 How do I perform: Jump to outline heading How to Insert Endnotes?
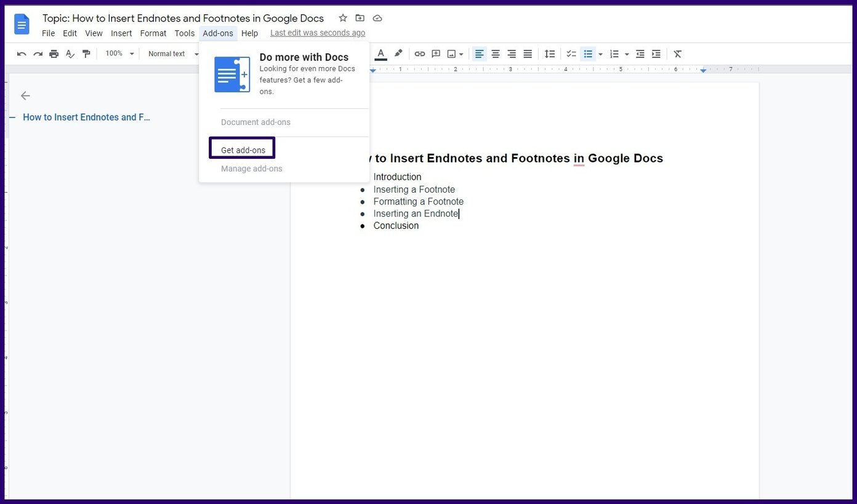coord(86,117)
